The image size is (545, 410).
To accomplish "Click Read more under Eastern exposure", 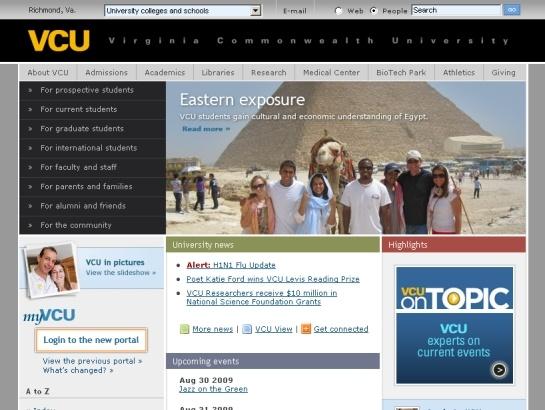I will pyautogui.click(x=206, y=129).
